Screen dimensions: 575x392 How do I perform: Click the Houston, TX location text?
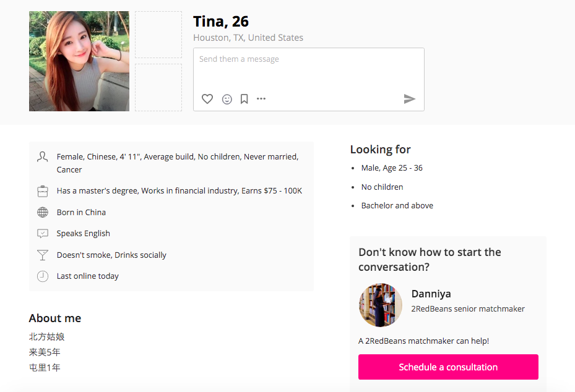click(248, 38)
